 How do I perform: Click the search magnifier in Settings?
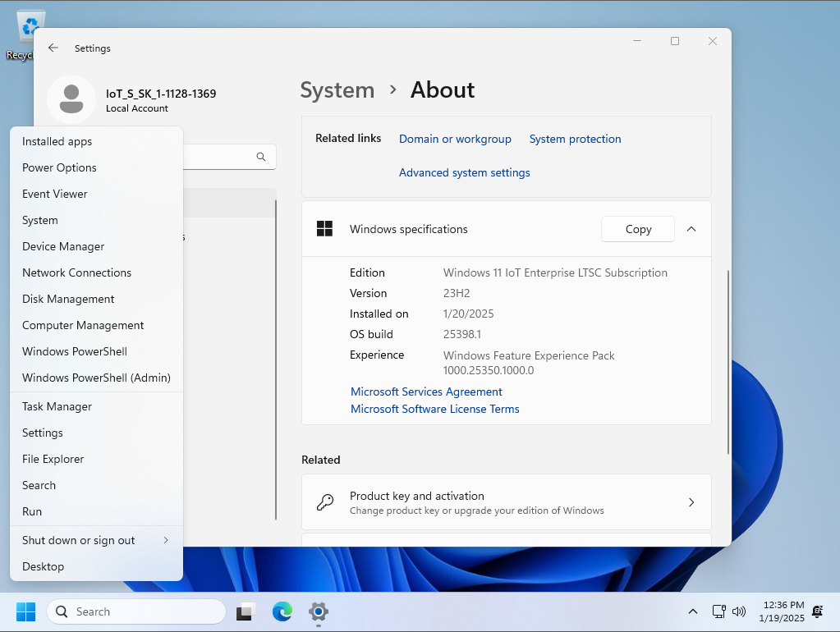261,157
